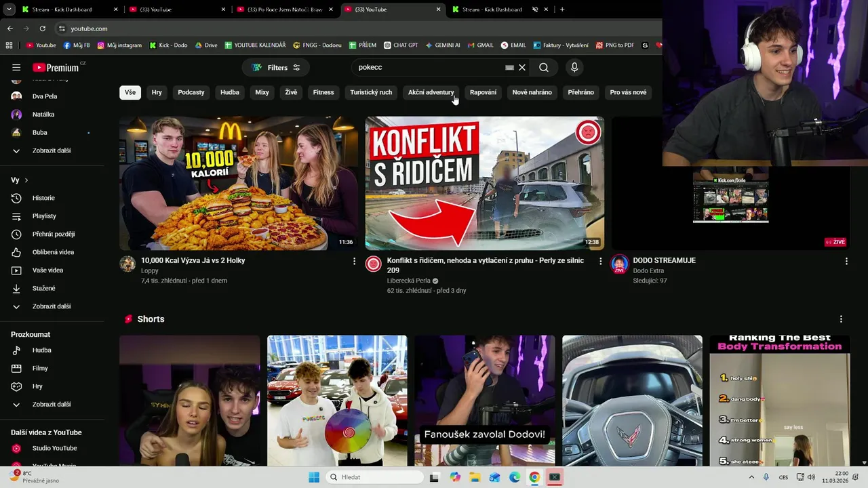Expand Zobrazit další under Prozkoumat (below Hry)
868x488 pixels.
pyautogui.click(x=52, y=405)
